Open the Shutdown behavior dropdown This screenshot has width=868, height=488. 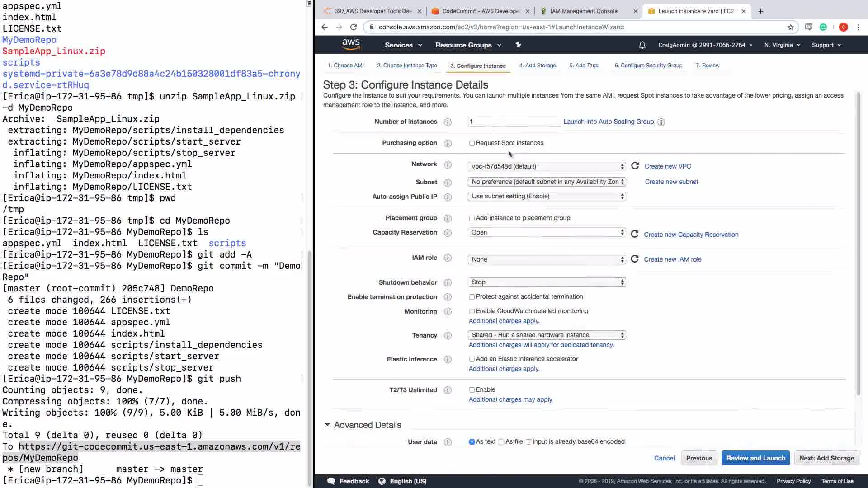pos(547,282)
